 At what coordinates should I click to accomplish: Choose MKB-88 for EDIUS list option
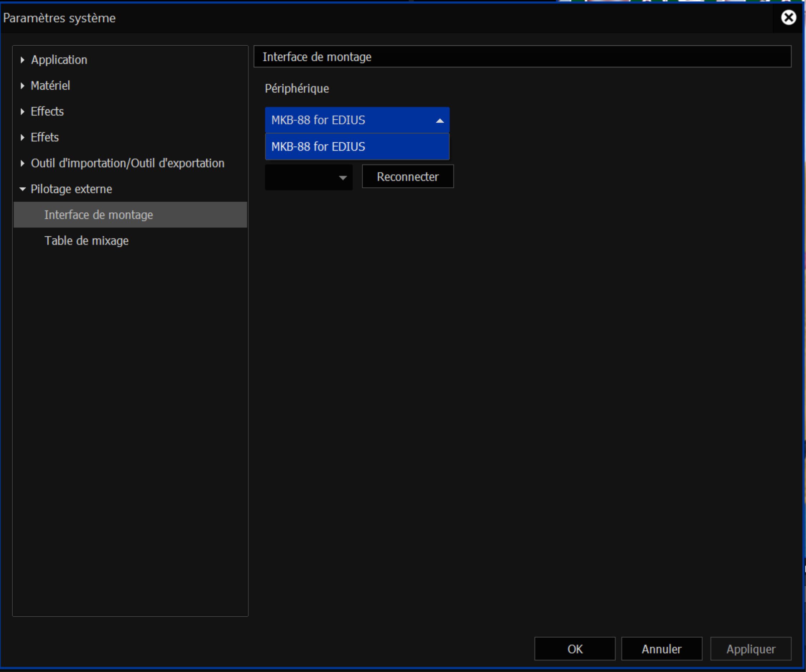click(357, 147)
